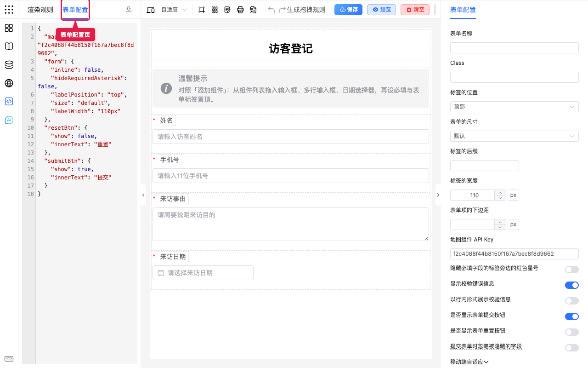The height and width of the screenshot is (368, 588).
Task: Click the 姓名 field label
Action: (x=166, y=121)
